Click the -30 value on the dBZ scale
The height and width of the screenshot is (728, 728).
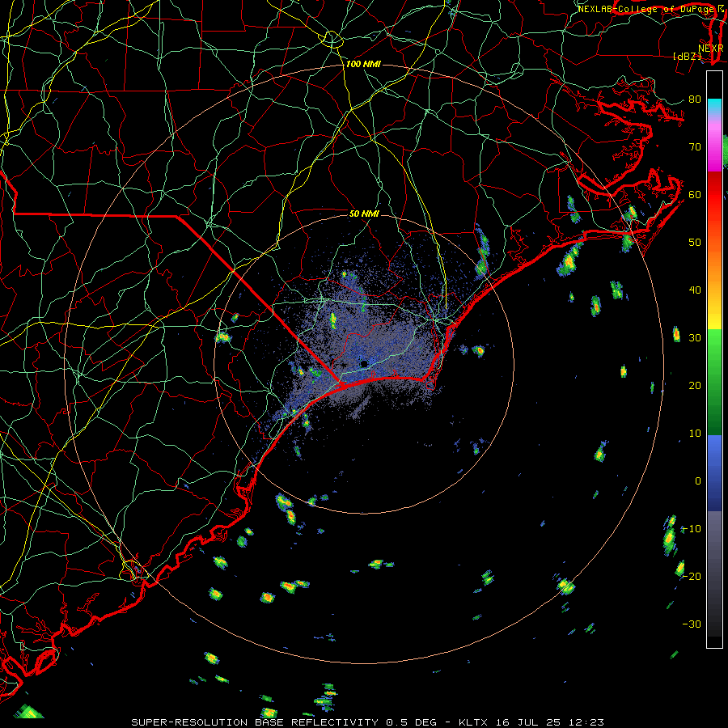point(692,624)
